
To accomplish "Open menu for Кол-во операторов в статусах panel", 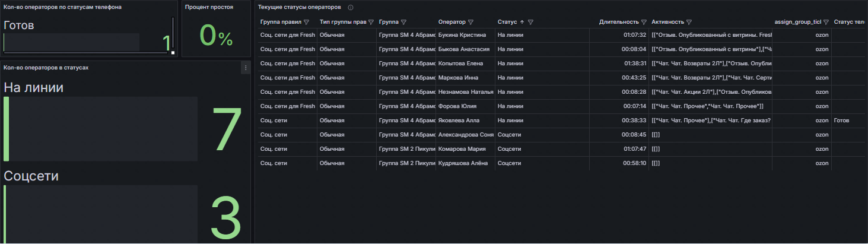I will (245, 68).
